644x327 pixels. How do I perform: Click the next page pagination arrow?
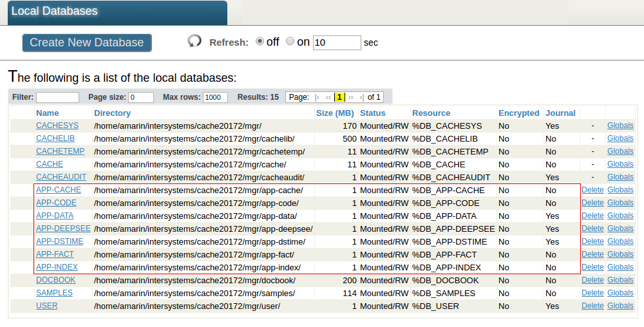point(351,97)
